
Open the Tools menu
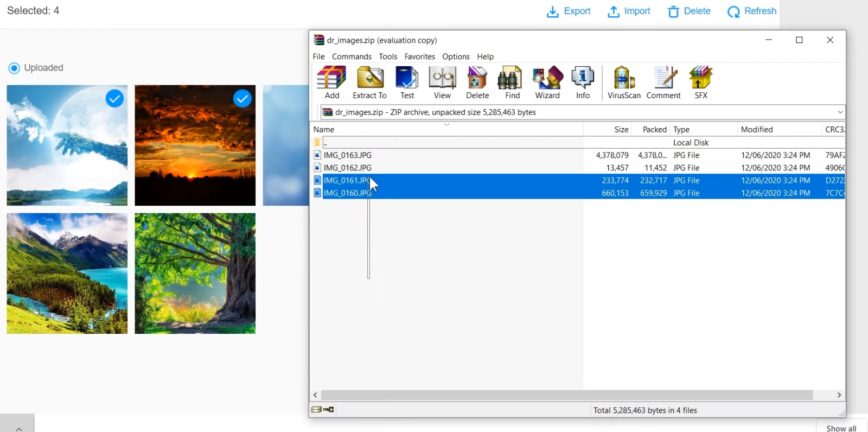click(388, 56)
